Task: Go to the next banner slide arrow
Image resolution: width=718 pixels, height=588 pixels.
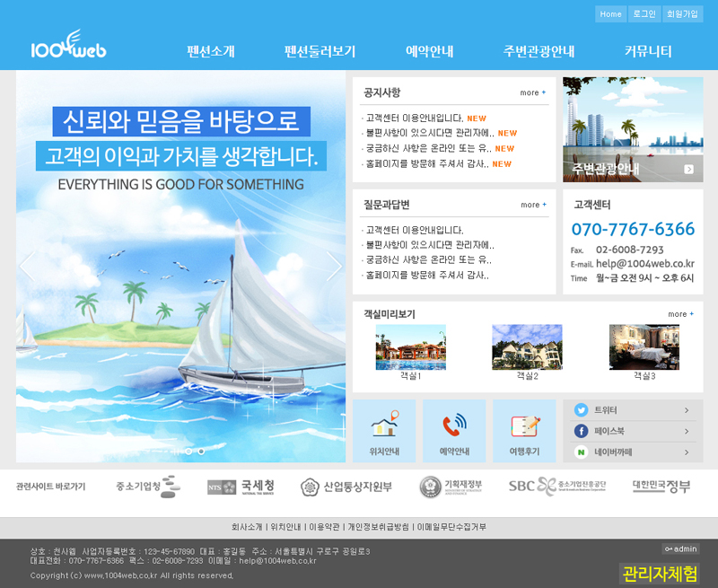Action: [x=335, y=266]
